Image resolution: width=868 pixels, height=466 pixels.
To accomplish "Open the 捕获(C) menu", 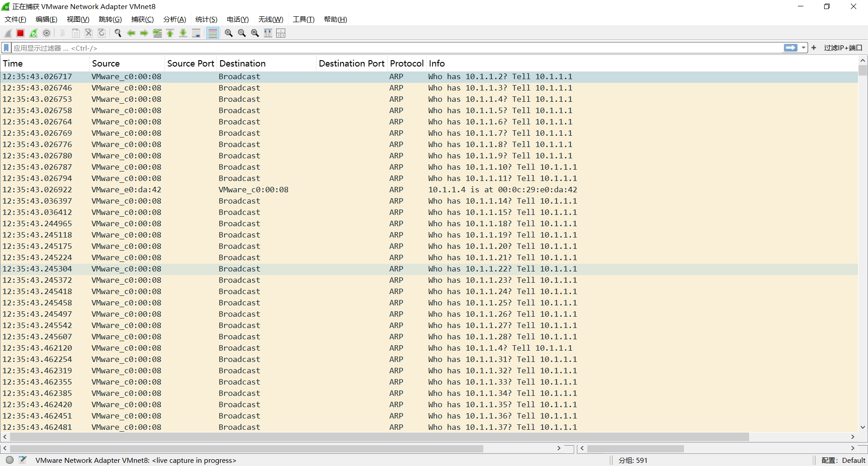I will pyautogui.click(x=142, y=19).
